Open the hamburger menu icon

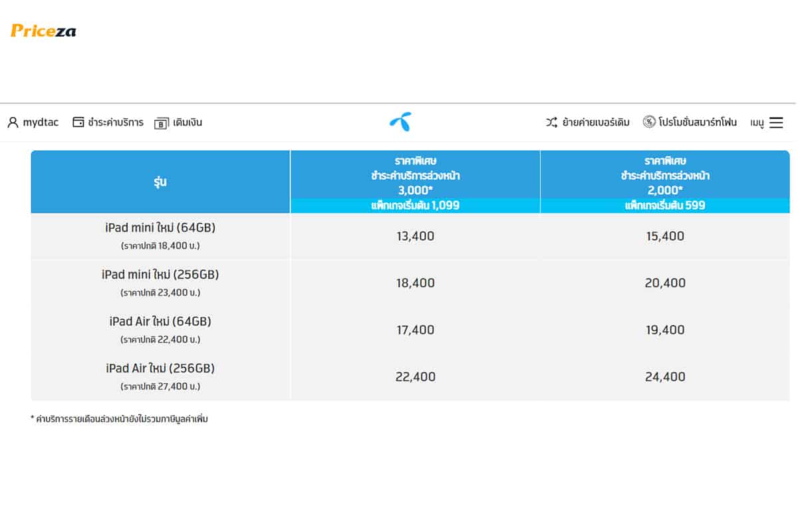[x=776, y=122]
